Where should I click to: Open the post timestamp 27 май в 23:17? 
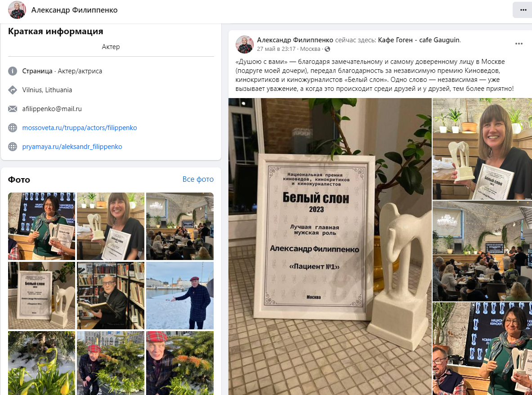tap(276, 49)
